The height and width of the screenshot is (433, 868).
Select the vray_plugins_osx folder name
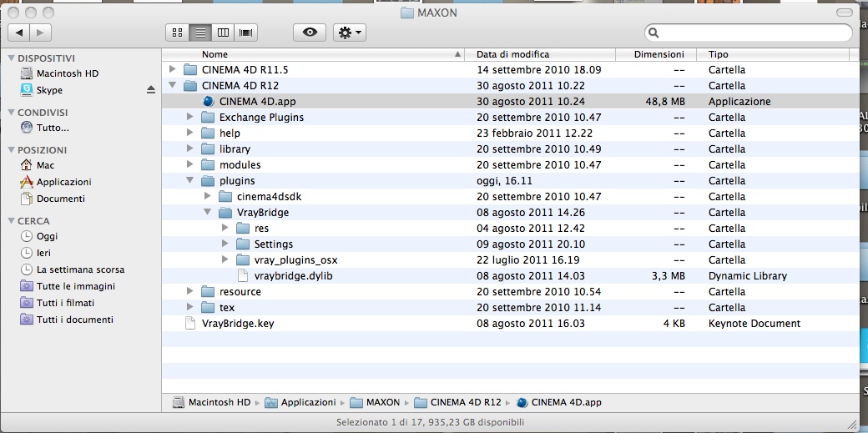click(296, 259)
